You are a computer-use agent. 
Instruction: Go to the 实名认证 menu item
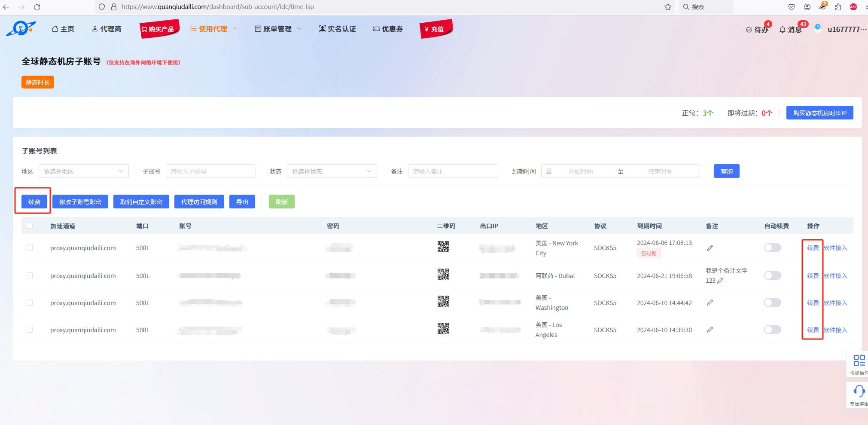tap(338, 29)
